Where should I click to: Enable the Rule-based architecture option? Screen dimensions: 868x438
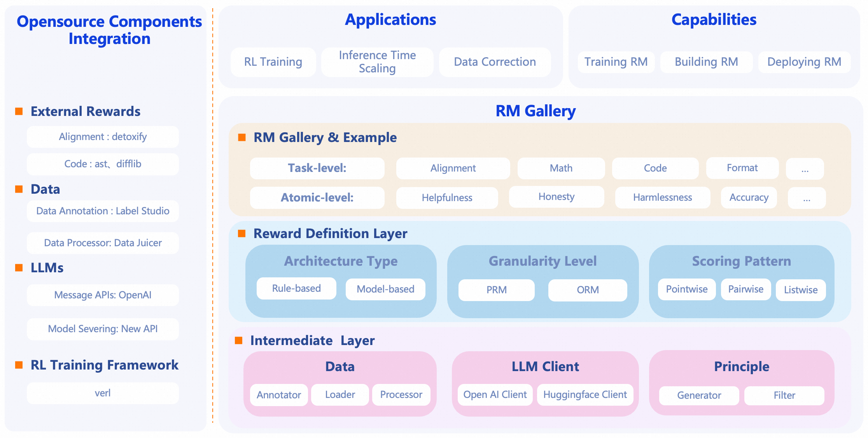[296, 288]
